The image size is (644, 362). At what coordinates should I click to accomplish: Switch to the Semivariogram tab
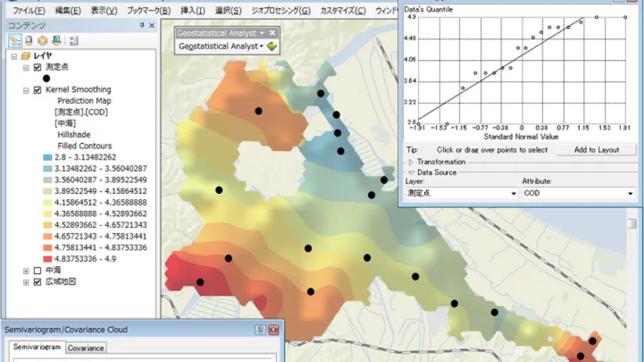[37, 347]
